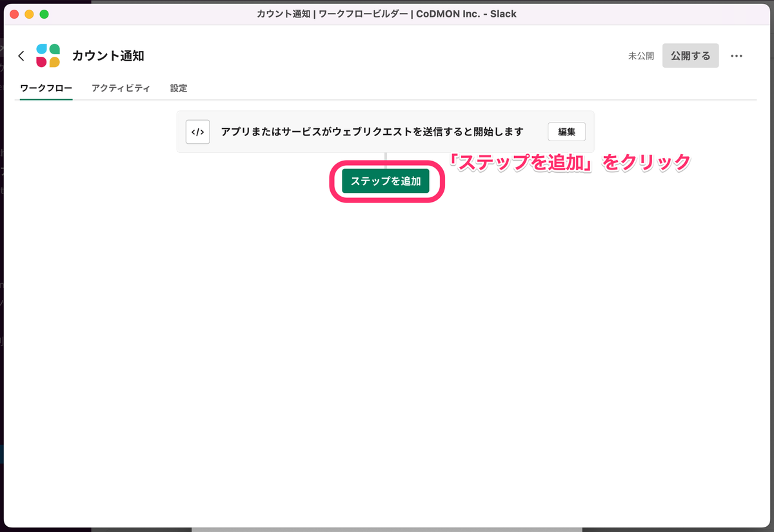The image size is (774, 532).
Task: Switch to the 設定 tab
Action: point(178,88)
